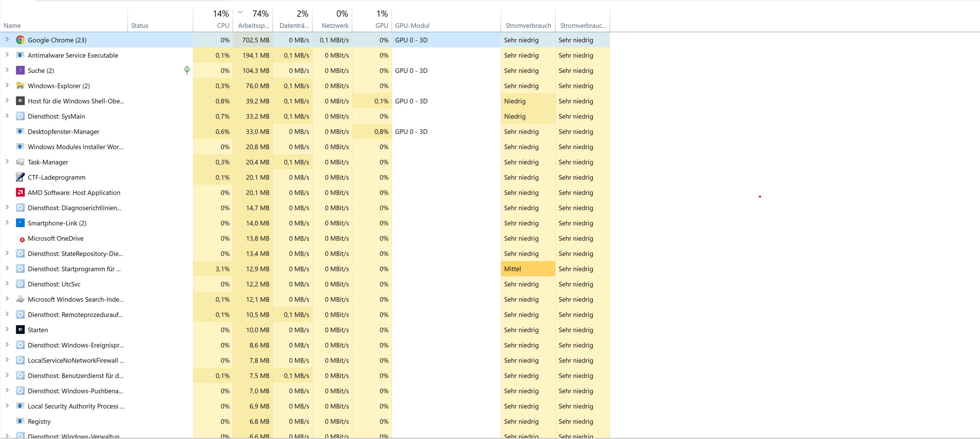980x439 pixels.
Task: Expand the Google Chrome process group
Action: [7, 40]
